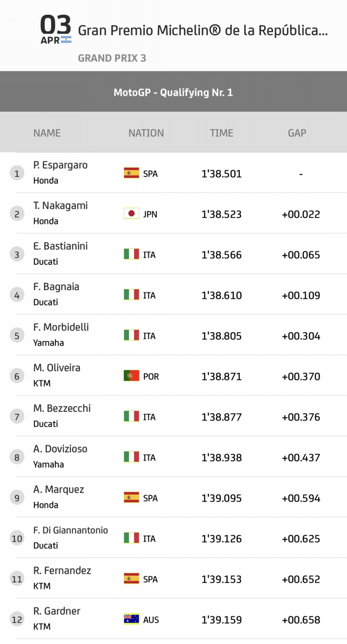
Task: Click Australia flag next to R. Gardner
Action: click(x=131, y=619)
